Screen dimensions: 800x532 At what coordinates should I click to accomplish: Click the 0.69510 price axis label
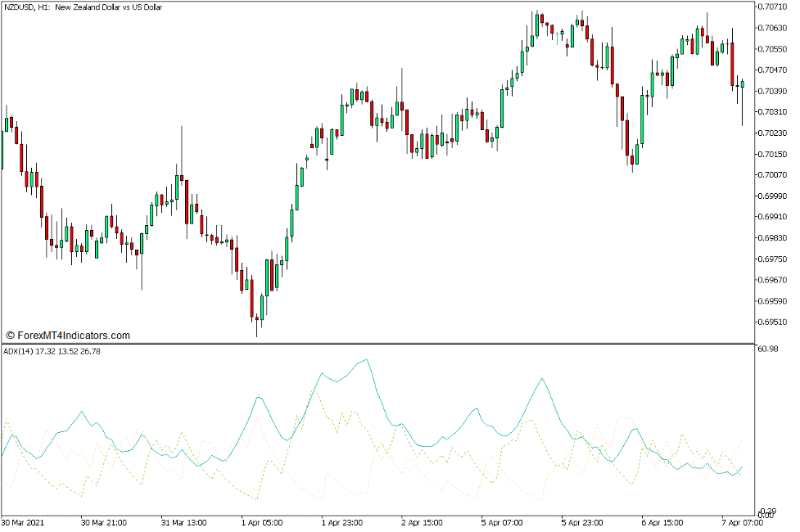[772, 322]
